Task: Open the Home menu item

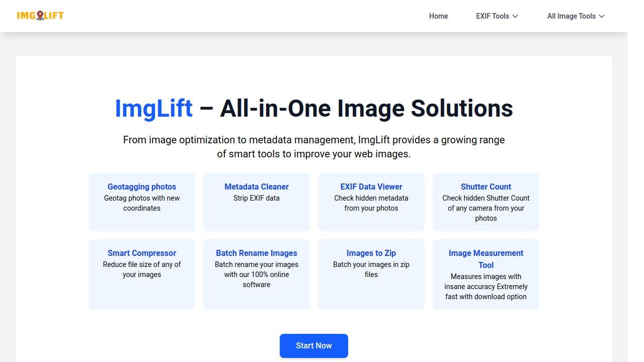Action: coord(438,16)
